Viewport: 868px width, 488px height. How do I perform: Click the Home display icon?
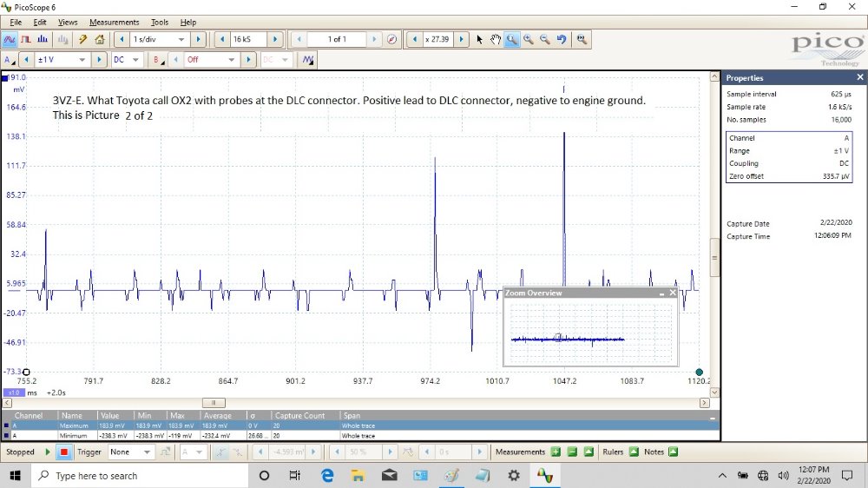tap(100, 39)
